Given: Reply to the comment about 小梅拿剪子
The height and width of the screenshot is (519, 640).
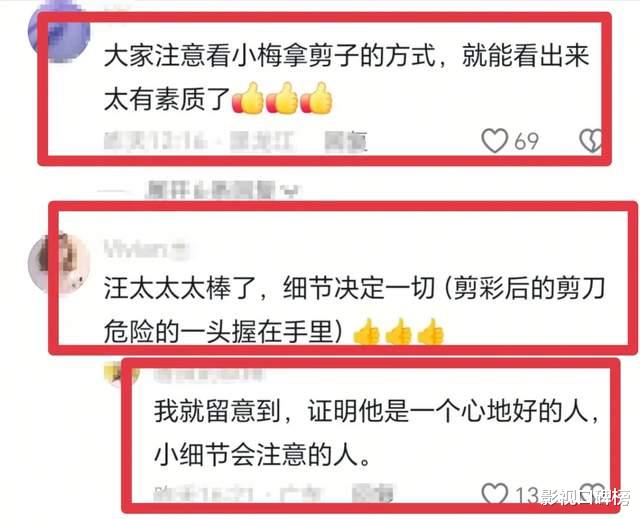Looking at the screenshot, I should point(346,142).
